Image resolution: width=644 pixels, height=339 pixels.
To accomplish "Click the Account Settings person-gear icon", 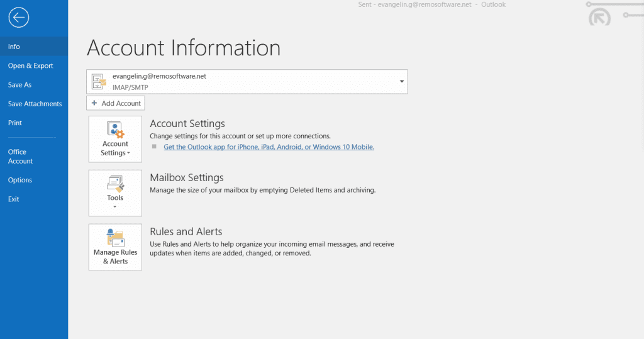I will (x=116, y=130).
